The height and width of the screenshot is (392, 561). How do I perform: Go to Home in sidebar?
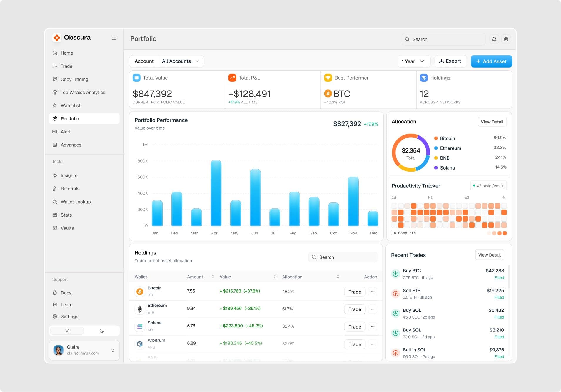click(x=84, y=53)
